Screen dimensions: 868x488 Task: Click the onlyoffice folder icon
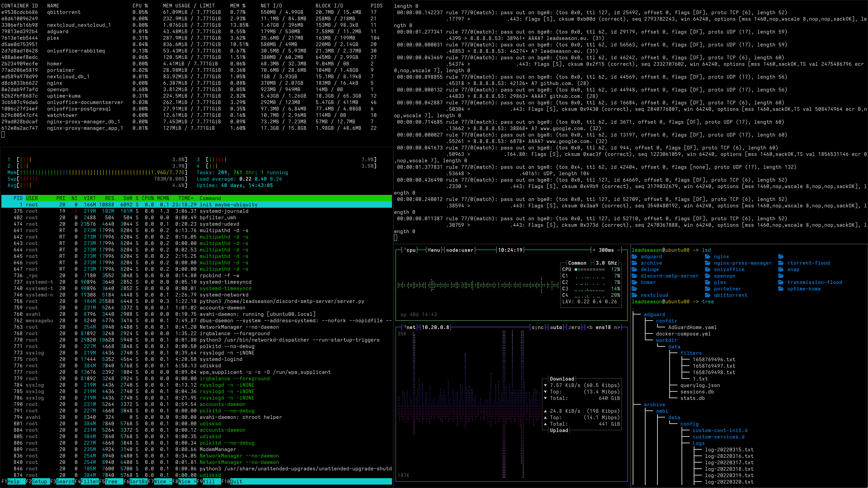coord(708,269)
